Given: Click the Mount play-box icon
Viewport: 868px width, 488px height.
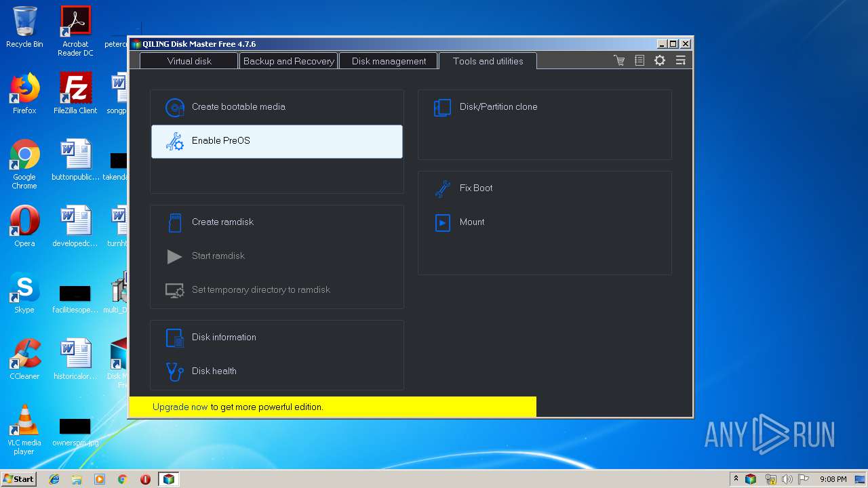Looking at the screenshot, I should tap(443, 222).
